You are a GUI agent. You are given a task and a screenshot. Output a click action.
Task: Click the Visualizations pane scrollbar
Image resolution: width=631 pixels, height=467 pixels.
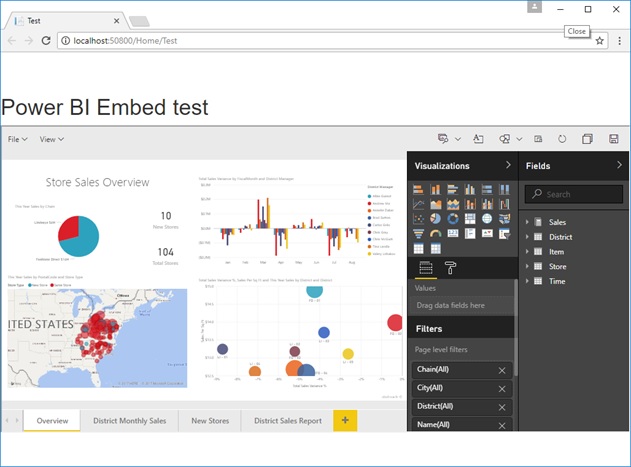tap(516, 327)
